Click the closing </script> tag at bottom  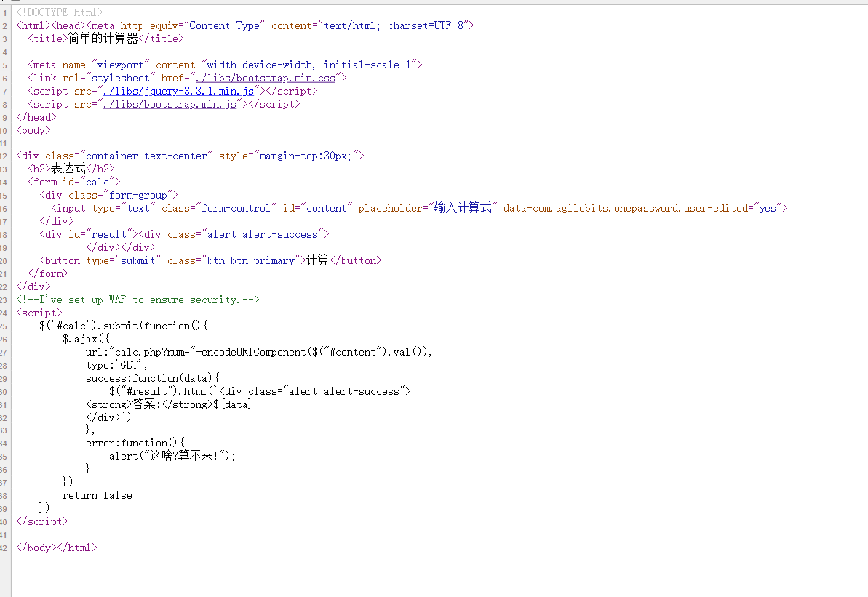click(42, 521)
